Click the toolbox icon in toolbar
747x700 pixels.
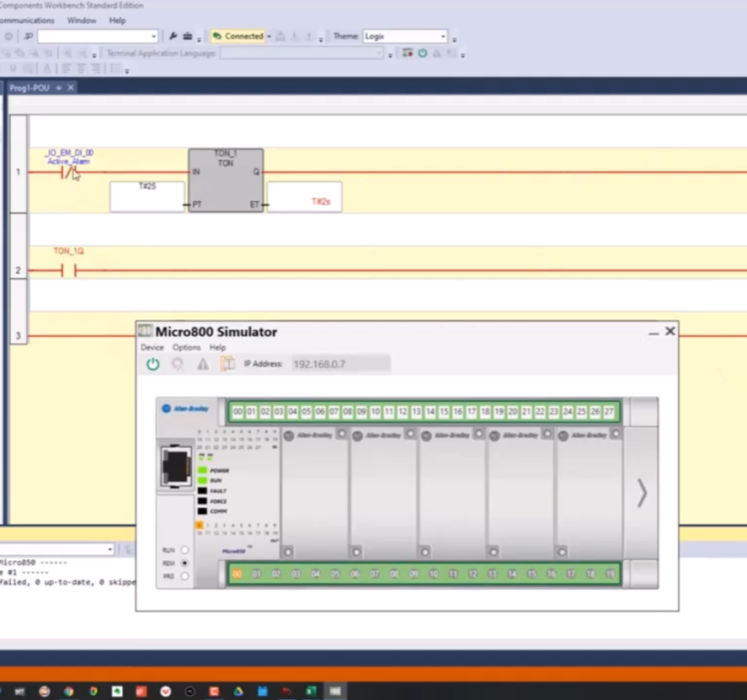click(187, 36)
